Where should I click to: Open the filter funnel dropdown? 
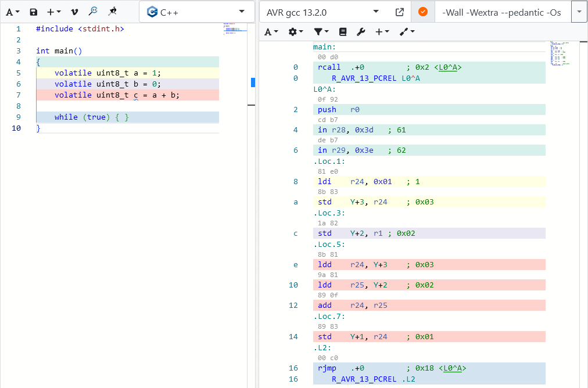pyautogui.click(x=321, y=32)
